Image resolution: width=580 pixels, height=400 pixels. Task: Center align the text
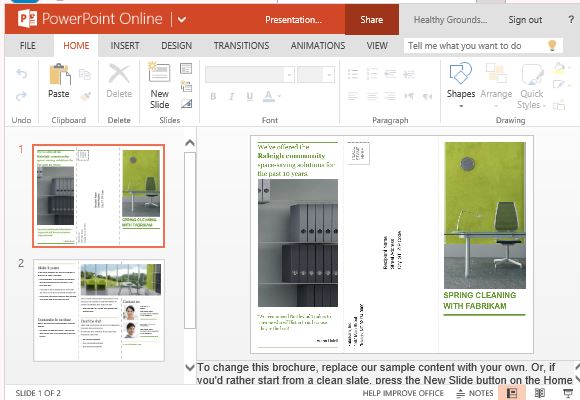[372, 97]
